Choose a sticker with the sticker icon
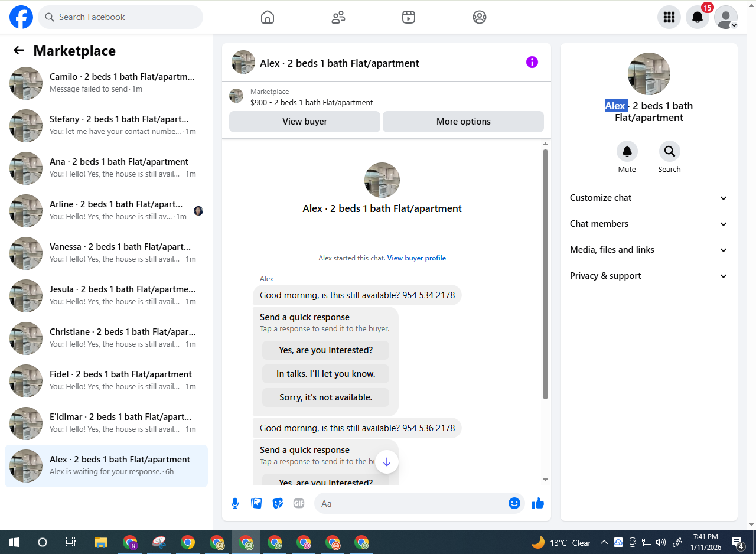This screenshot has height=554, width=756. [278, 503]
